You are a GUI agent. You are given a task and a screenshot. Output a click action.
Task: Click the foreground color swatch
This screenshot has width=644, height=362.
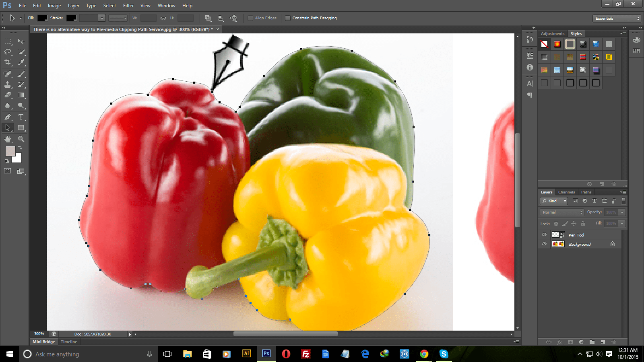(10, 151)
